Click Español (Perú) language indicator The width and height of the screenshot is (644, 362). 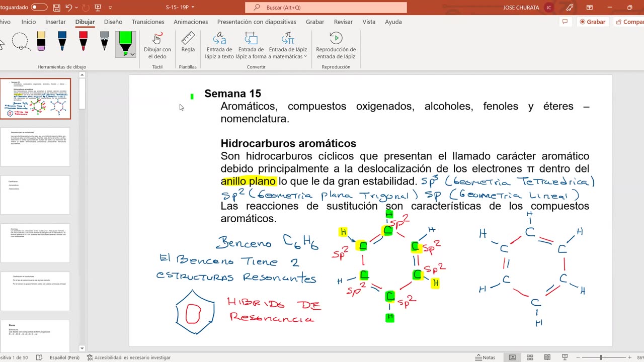pos(64,357)
